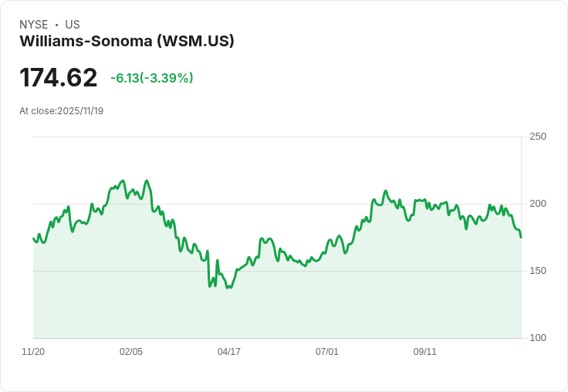This screenshot has height=392, width=568.
Task: Click the 200 y-axis label
Action: click(x=538, y=204)
